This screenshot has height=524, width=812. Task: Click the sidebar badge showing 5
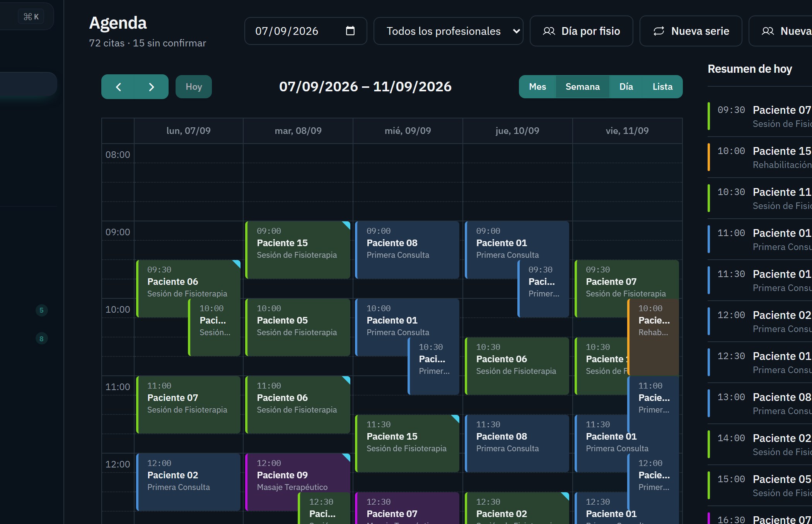coord(41,310)
